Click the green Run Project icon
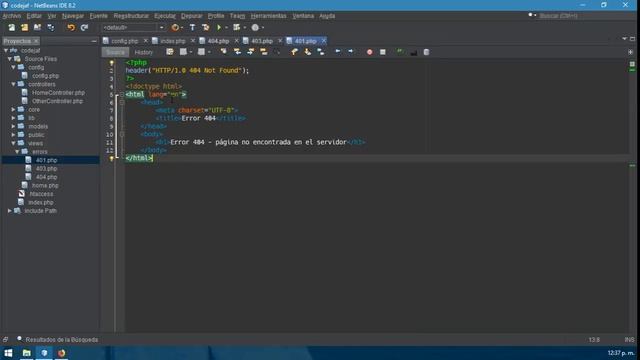 (x=219, y=27)
